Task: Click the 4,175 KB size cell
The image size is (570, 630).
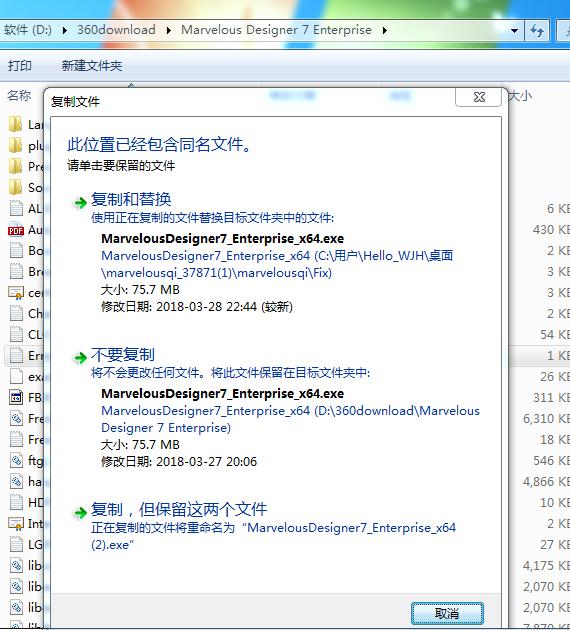Action: point(546,566)
